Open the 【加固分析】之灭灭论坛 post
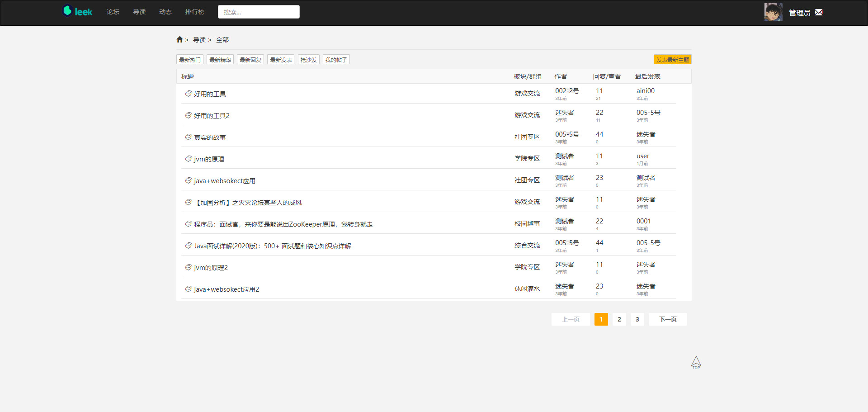Viewport: 868px width, 412px height. pyautogui.click(x=248, y=203)
